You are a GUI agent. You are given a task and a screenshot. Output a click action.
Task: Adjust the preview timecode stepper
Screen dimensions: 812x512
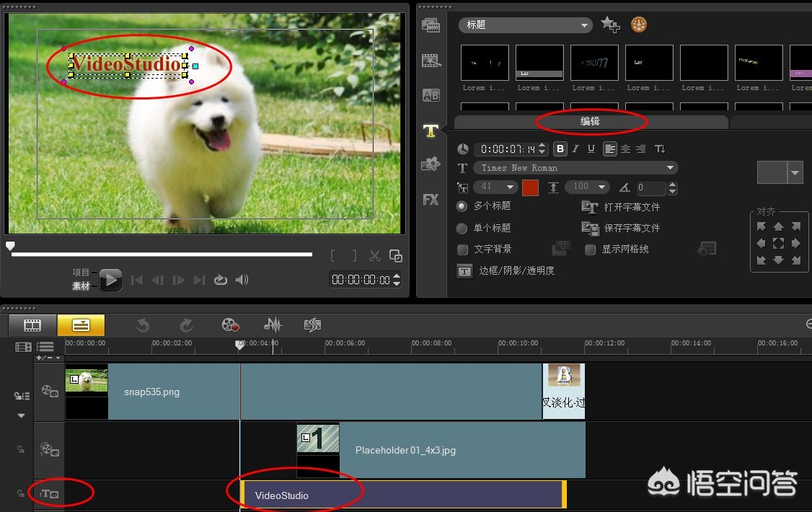click(x=397, y=280)
